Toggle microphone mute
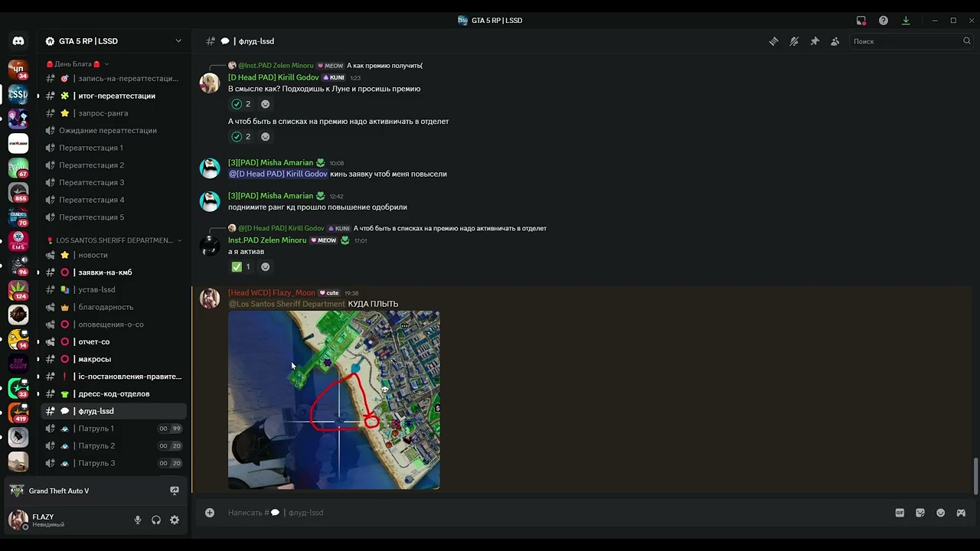 (x=138, y=520)
